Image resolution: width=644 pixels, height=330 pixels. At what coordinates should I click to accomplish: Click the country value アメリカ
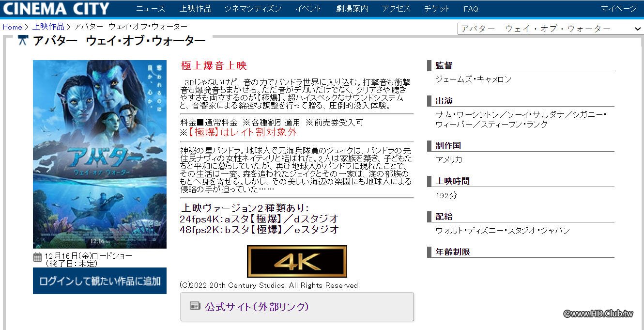449,159
